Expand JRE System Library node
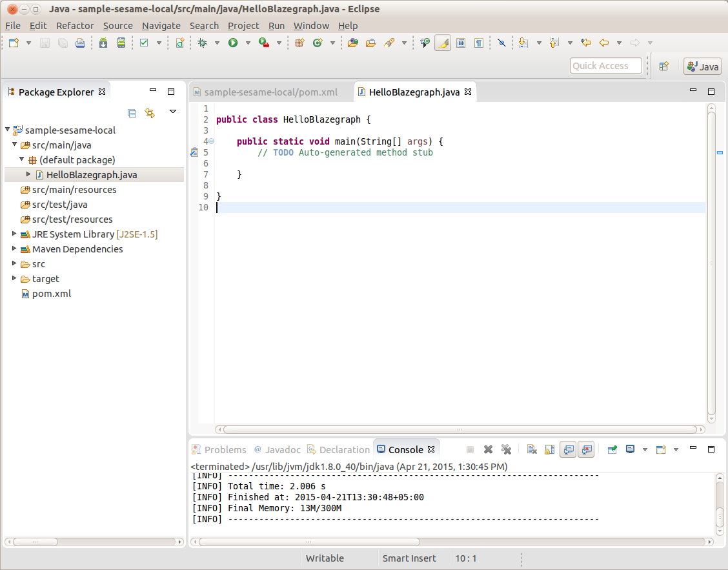 15,234
